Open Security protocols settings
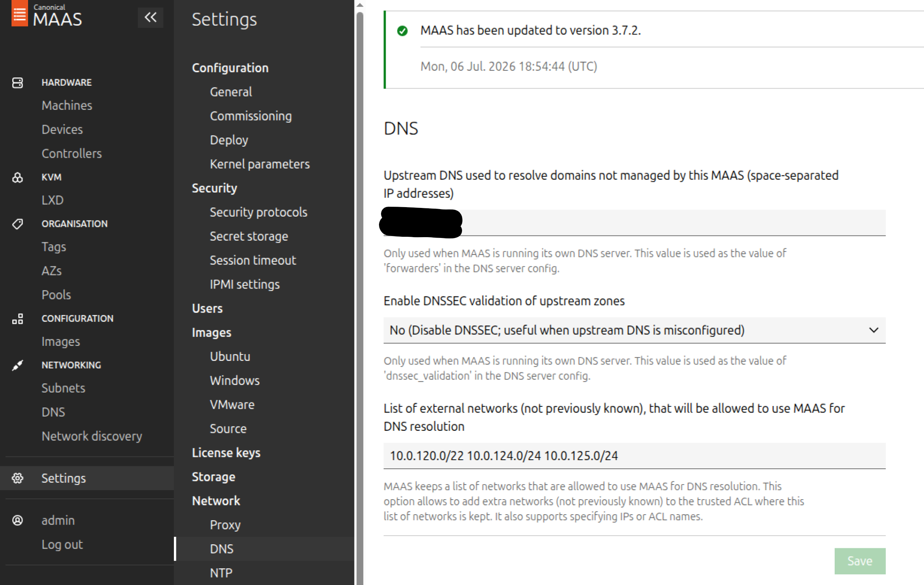The image size is (924, 585). (x=258, y=213)
